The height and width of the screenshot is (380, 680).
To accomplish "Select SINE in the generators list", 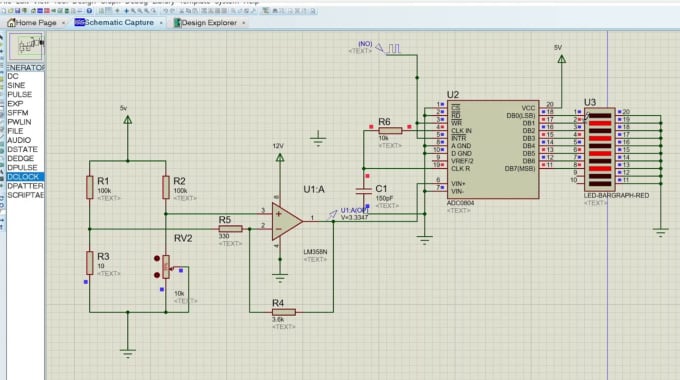I will (25, 85).
